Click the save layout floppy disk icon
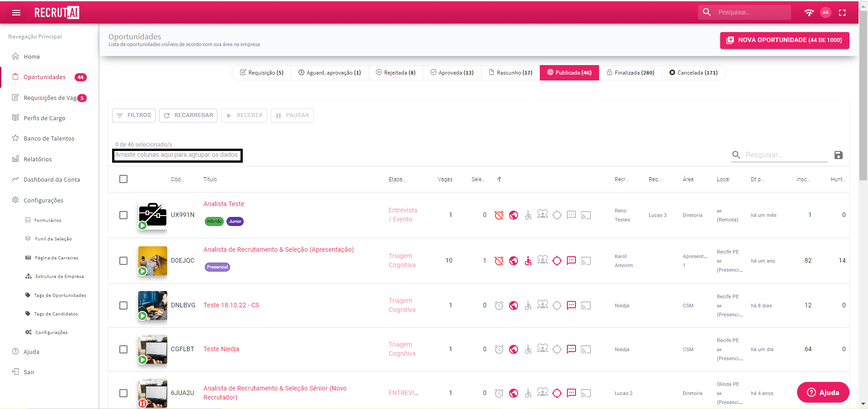868x409 pixels. point(838,155)
